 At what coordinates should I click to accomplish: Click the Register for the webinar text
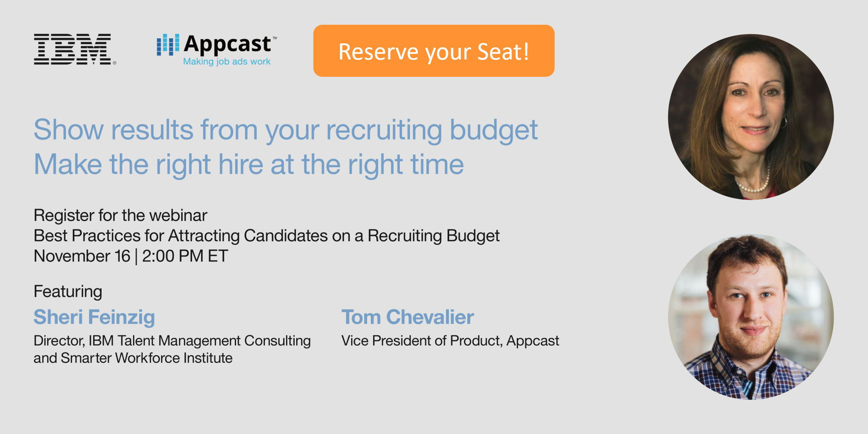pos(120,216)
